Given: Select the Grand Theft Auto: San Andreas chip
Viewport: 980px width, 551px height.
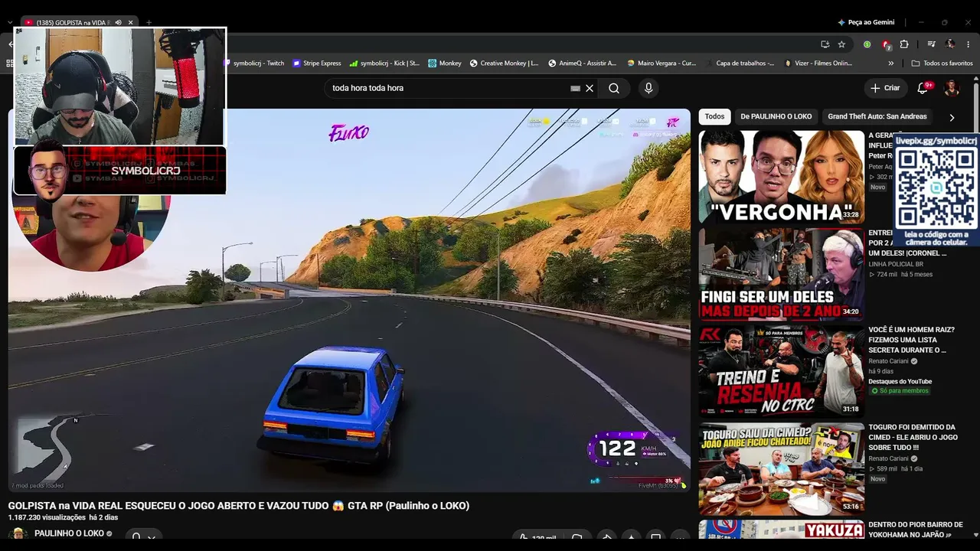Looking at the screenshot, I should point(877,117).
